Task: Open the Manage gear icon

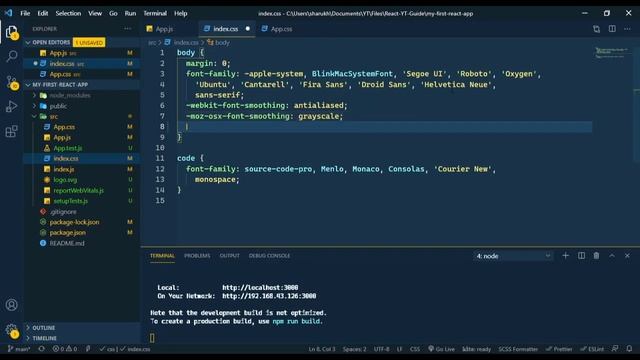Action: [x=11, y=330]
